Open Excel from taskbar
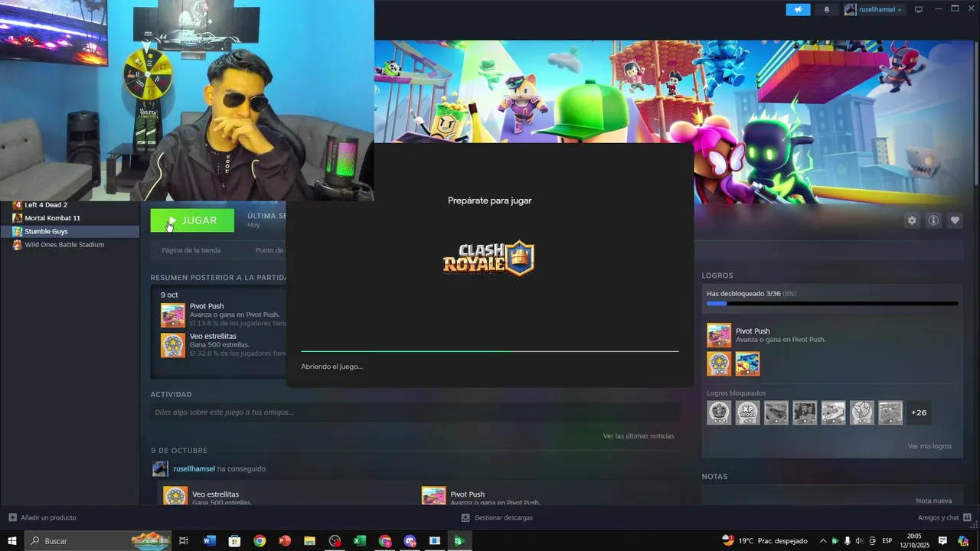The image size is (980, 551). point(360,541)
